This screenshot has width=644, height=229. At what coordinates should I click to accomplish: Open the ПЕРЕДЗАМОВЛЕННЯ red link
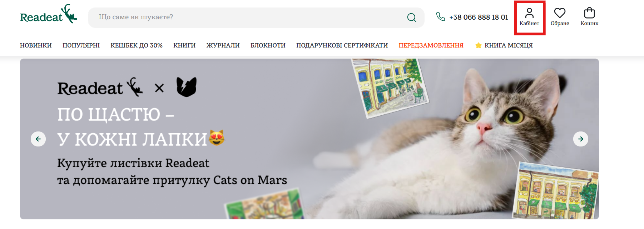431,45
